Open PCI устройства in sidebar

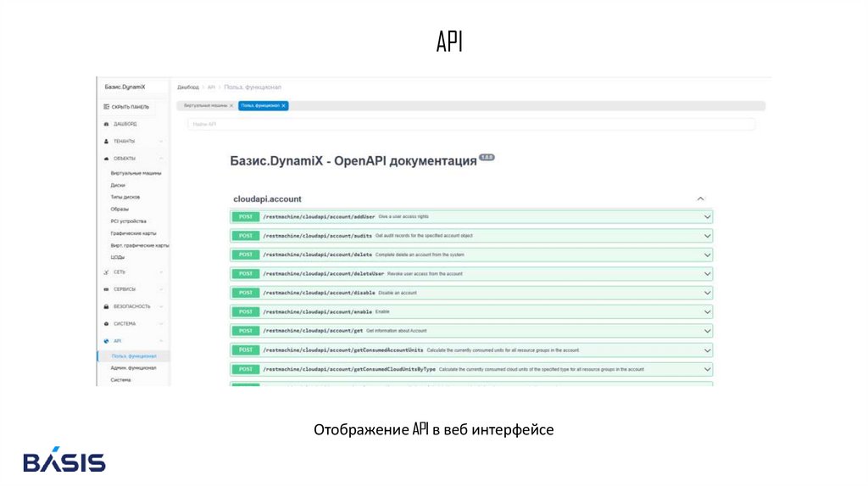129,221
